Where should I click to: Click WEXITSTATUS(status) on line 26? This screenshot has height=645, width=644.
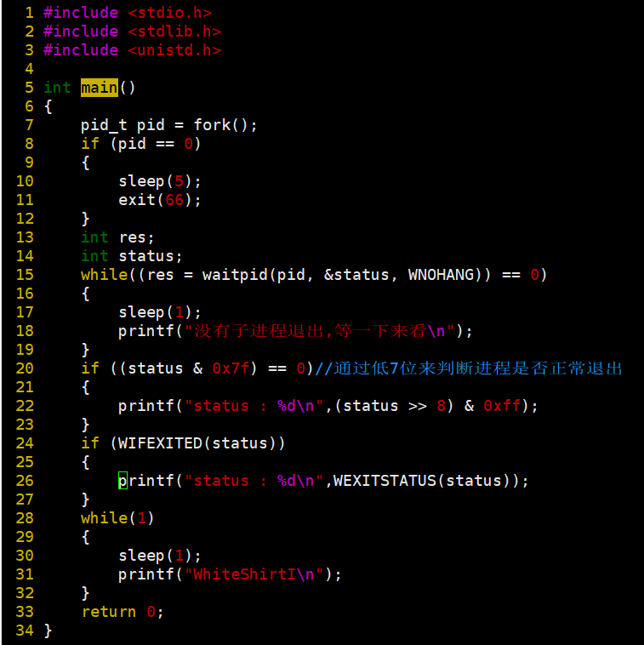click(x=422, y=481)
